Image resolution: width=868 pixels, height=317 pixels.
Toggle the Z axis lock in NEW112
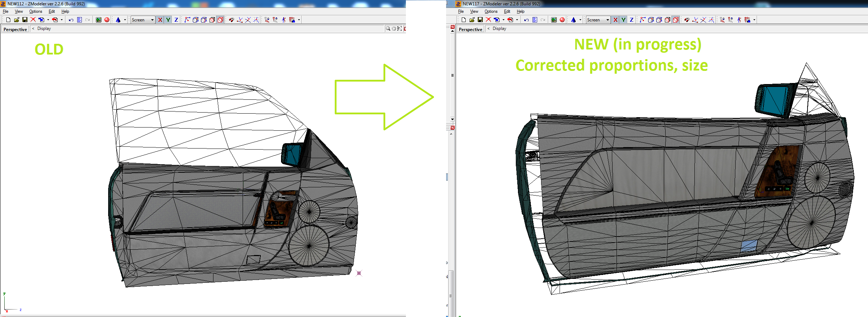click(176, 20)
